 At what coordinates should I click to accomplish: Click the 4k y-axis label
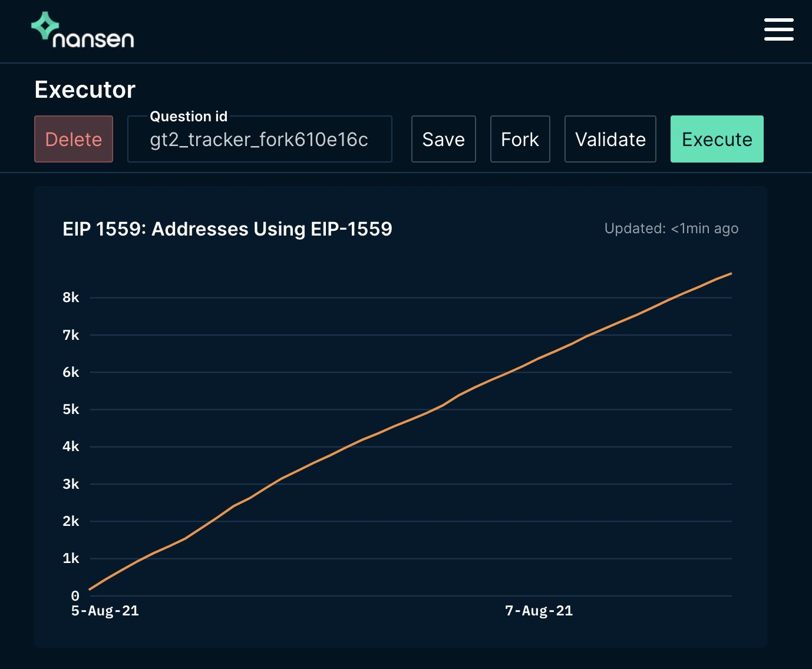[71, 446]
